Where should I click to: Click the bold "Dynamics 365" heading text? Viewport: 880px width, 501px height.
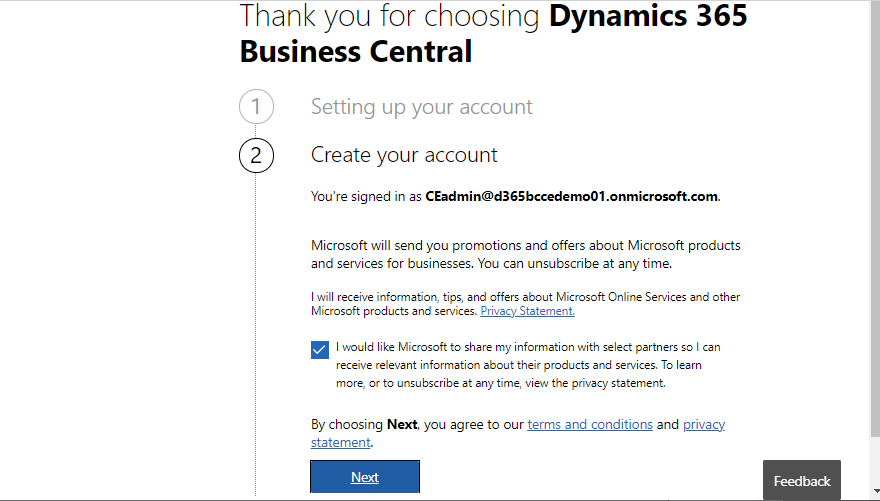[x=648, y=16]
